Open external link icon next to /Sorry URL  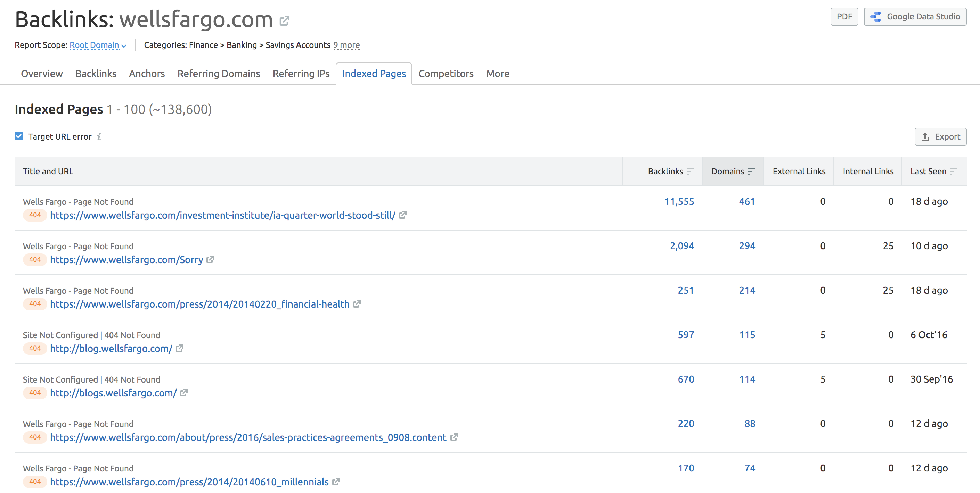point(210,260)
